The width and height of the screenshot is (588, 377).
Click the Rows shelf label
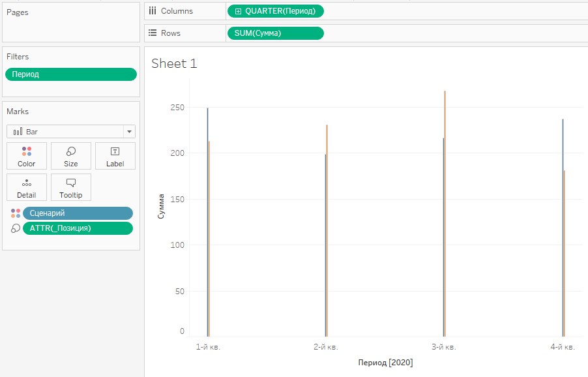point(171,33)
